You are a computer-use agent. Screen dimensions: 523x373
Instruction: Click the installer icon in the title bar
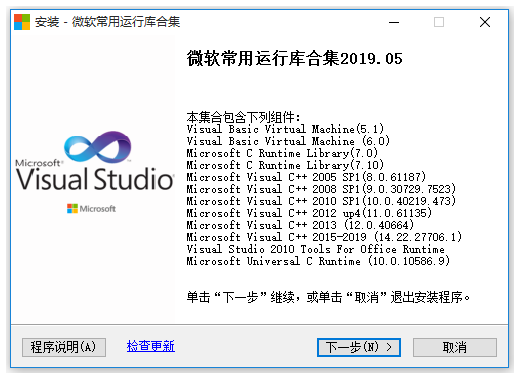pos(22,22)
